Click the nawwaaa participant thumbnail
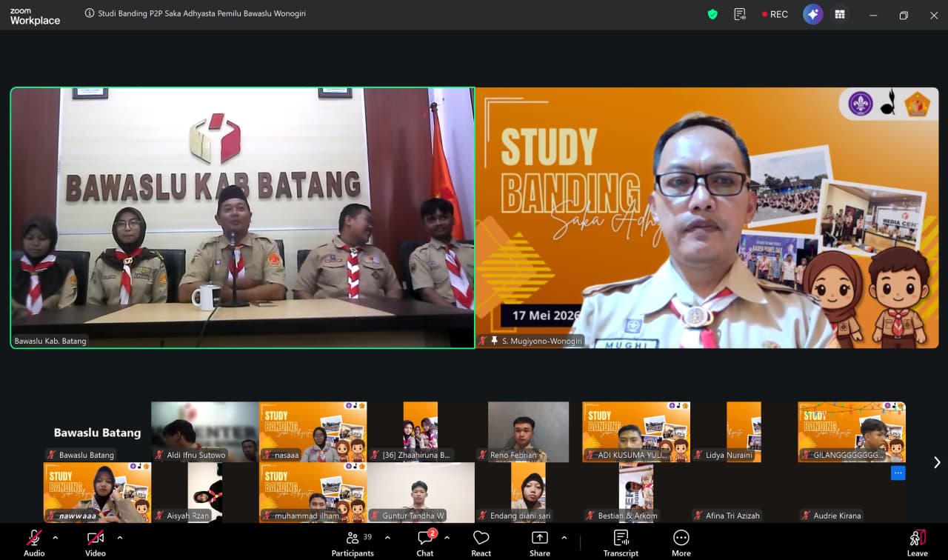 97,493
